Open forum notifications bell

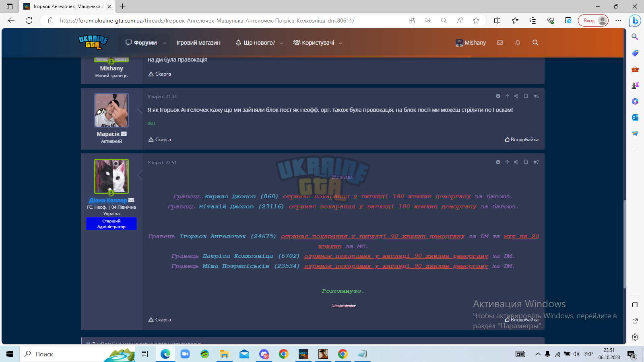pyautogui.click(x=518, y=43)
